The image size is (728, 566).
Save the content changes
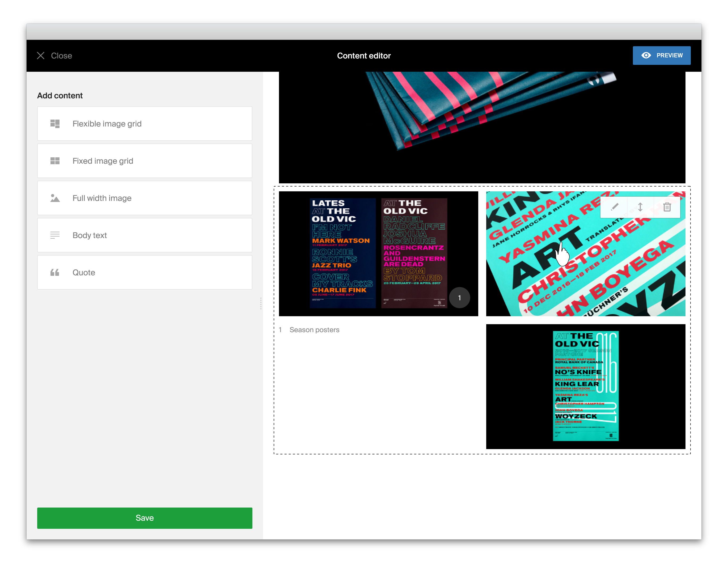pos(145,518)
